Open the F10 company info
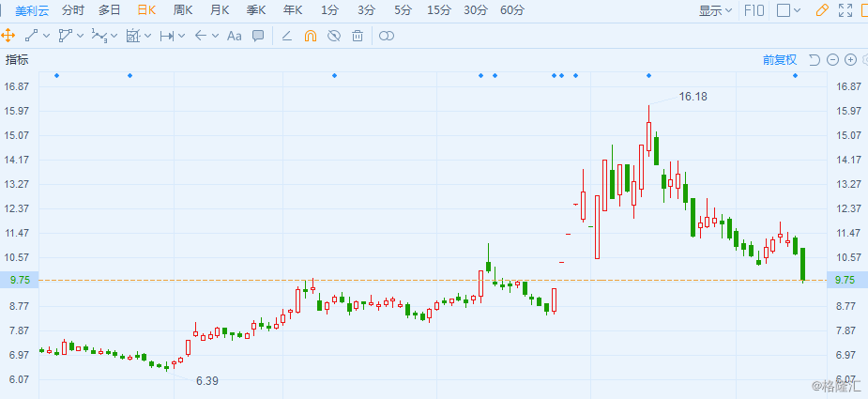868x399 pixels. point(754,10)
